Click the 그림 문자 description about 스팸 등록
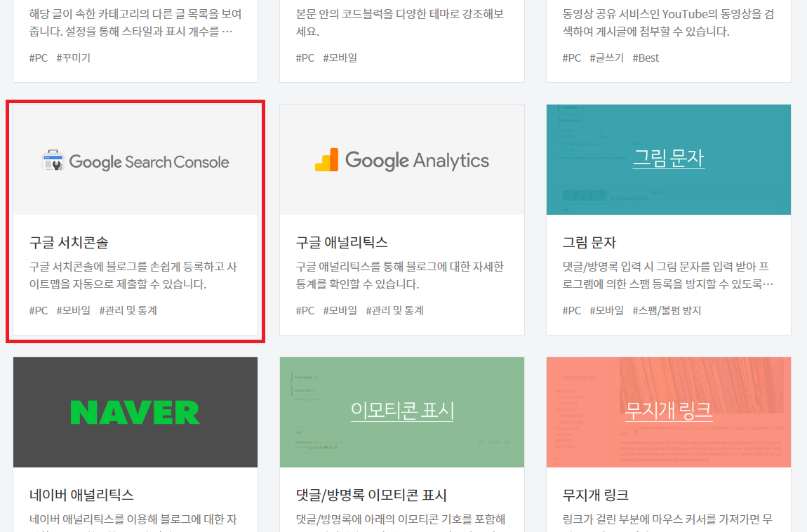 pos(668,275)
